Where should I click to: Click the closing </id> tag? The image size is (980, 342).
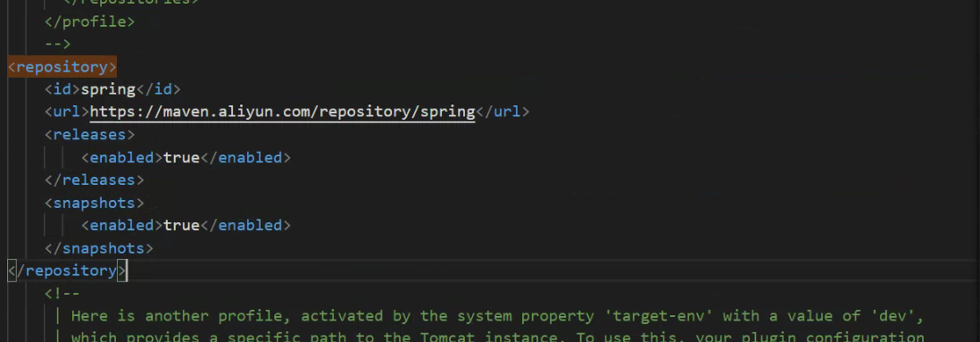coord(158,89)
